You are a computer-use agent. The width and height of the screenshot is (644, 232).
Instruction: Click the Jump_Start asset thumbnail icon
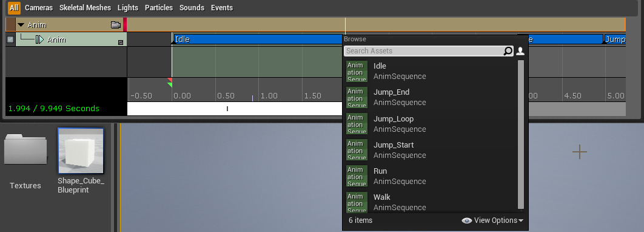coord(357,150)
